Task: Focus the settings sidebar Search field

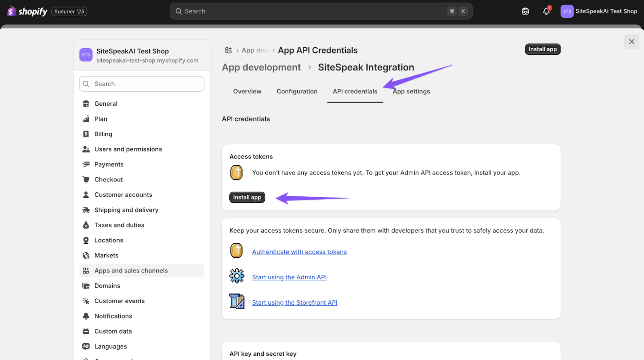Action: pyautogui.click(x=142, y=84)
